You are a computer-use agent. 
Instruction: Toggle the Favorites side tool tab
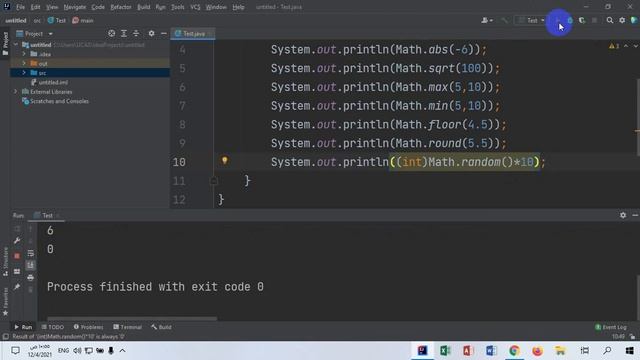coord(5,301)
